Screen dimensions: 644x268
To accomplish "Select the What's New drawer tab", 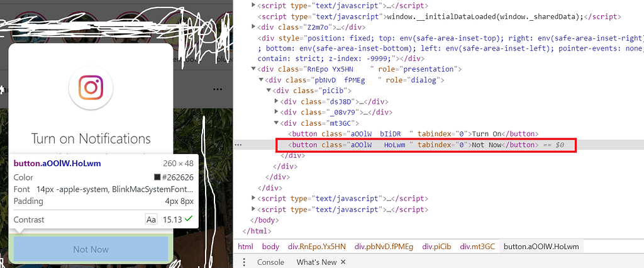I will 317,262.
